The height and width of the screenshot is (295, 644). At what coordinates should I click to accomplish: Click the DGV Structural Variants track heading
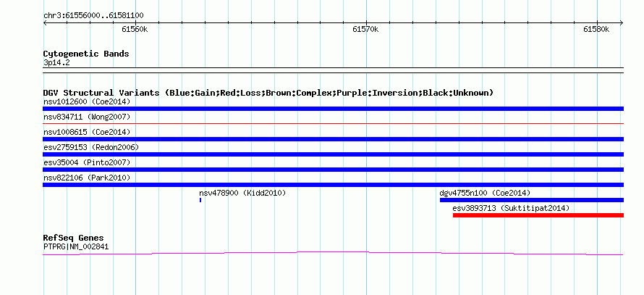coord(268,93)
